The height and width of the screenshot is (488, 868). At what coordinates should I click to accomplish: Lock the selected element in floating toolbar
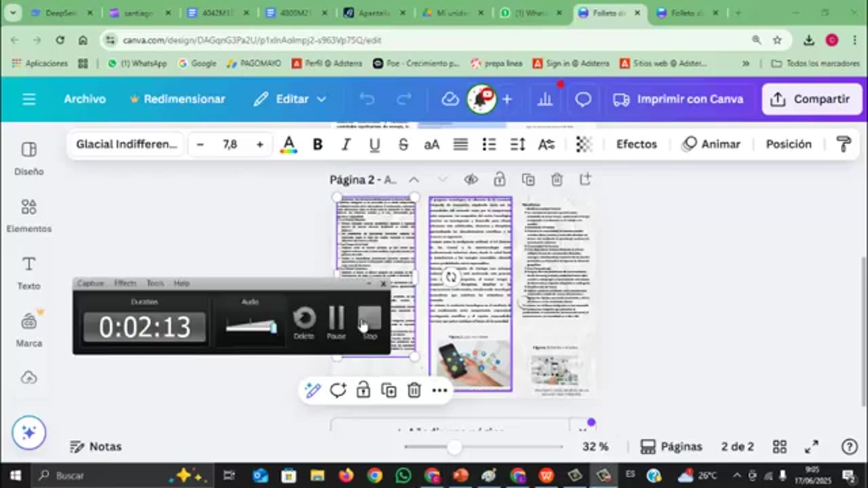[x=363, y=390]
